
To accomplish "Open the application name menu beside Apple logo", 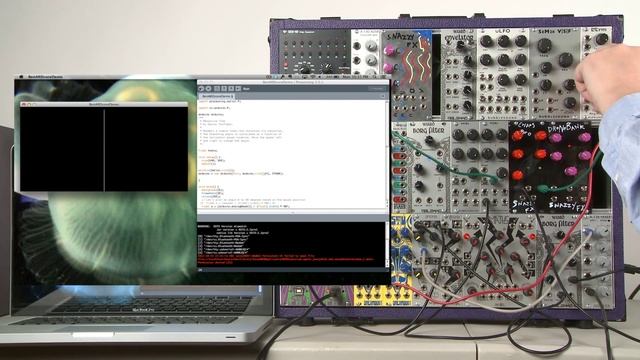I will [45, 76].
